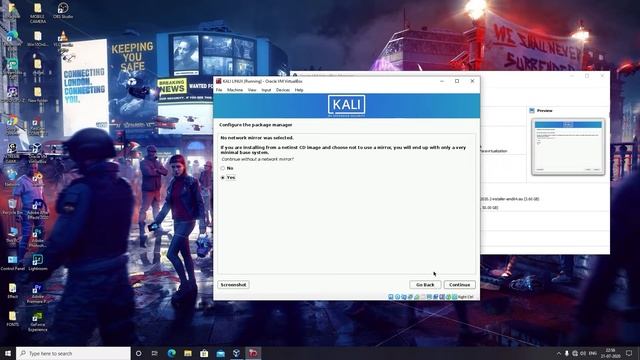The image size is (640, 360).
Task: Open the Help menu
Action: (299, 90)
